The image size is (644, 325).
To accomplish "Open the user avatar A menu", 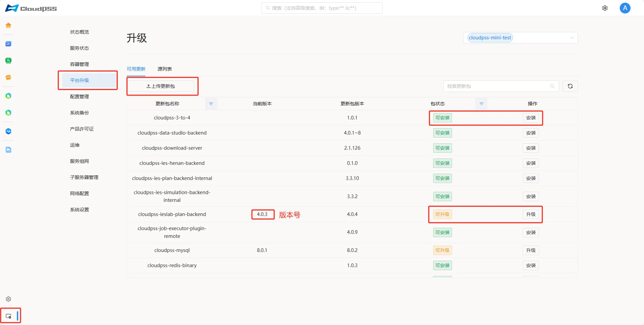I will pos(625,8).
